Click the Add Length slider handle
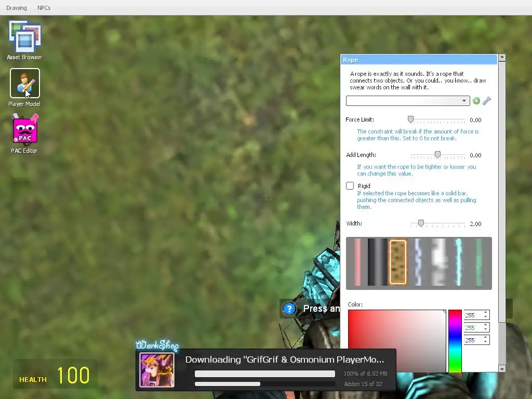The width and height of the screenshot is (532, 399). pos(437,155)
